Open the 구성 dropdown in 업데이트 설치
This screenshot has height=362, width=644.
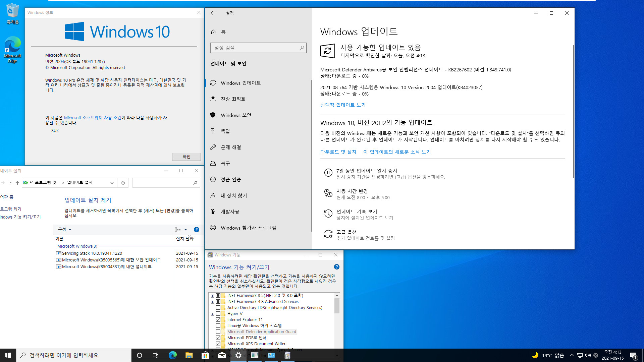(x=65, y=230)
